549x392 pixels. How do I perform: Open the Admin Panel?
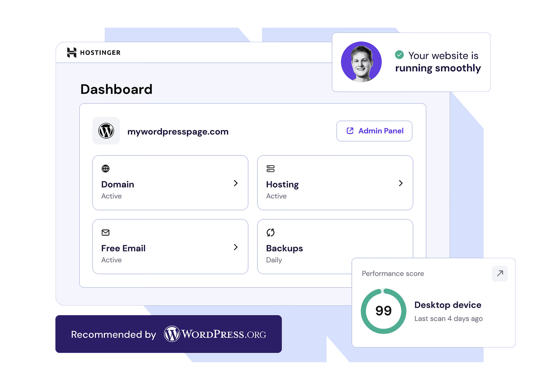click(x=374, y=131)
